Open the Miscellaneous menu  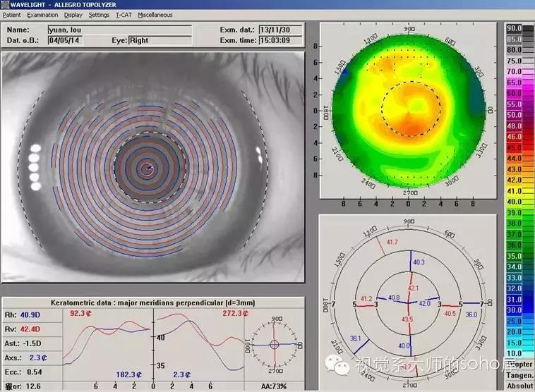155,15
